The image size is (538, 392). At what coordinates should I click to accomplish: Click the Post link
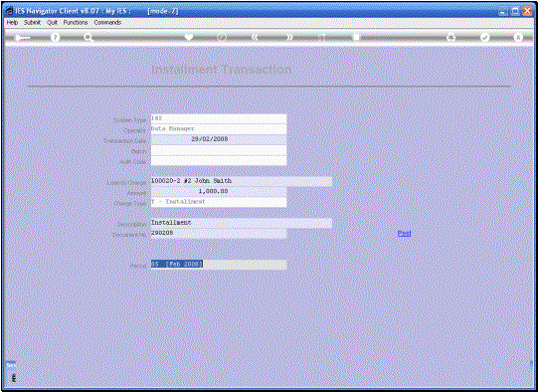[404, 234]
